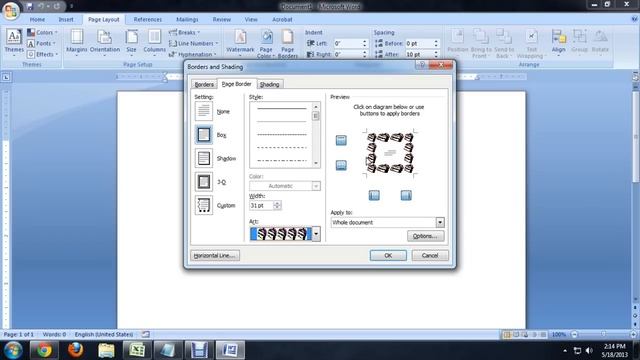Select the Custom border setting
The width and height of the screenshot is (640, 360).
point(215,205)
